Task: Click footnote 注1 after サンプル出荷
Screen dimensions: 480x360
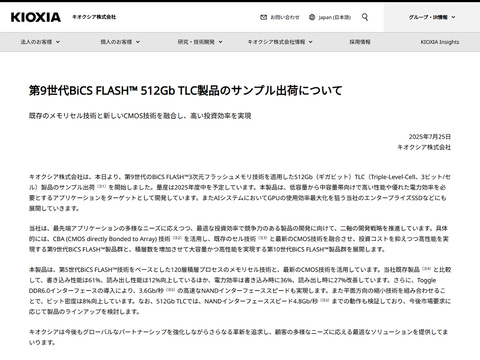Action: pos(102,187)
